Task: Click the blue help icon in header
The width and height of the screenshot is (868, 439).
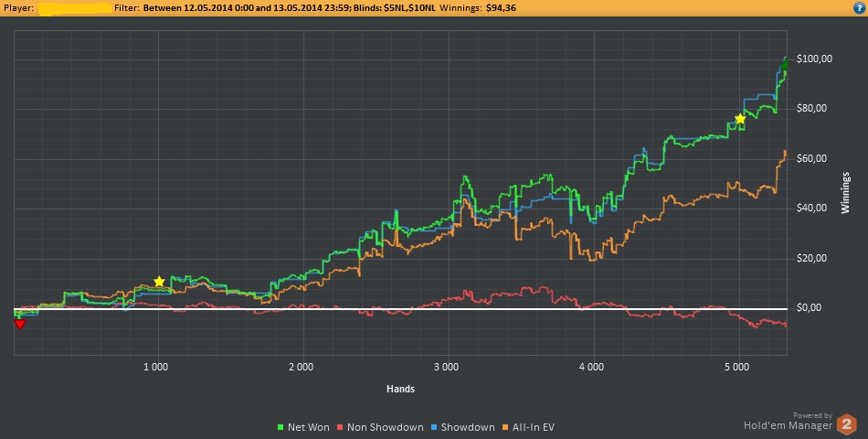Action: (x=857, y=8)
